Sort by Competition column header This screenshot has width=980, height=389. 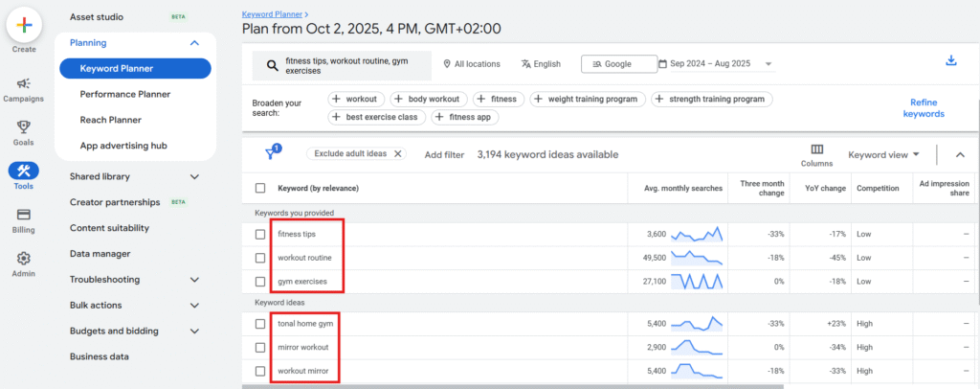pyautogui.click(x=878, y=188)
